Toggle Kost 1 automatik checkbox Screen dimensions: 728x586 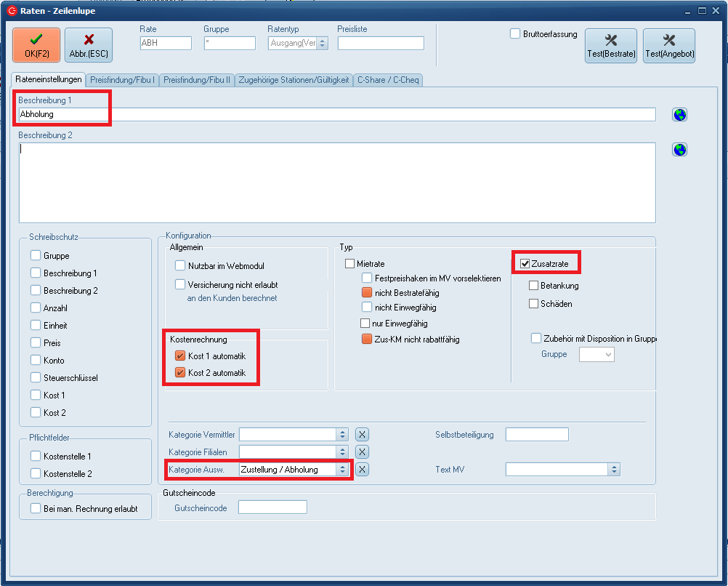coord(180,356)
